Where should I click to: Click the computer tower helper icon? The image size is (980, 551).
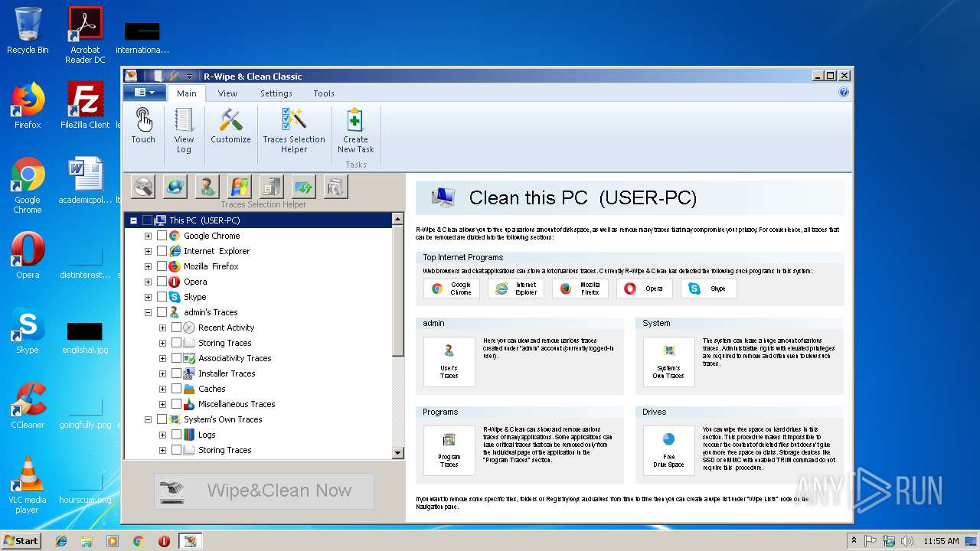pos(272,187)
